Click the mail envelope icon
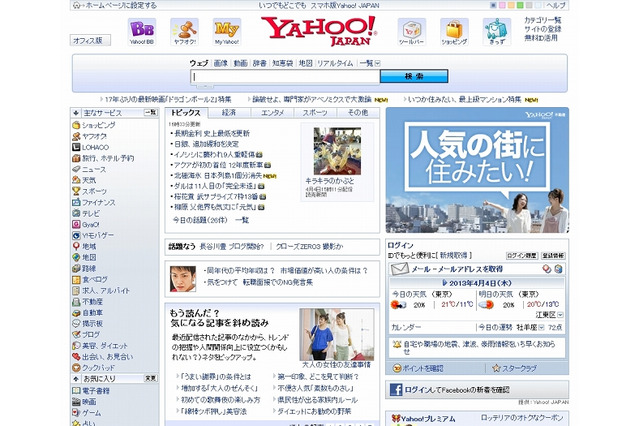The image size is (640, 426). click(x=400, y=269)
